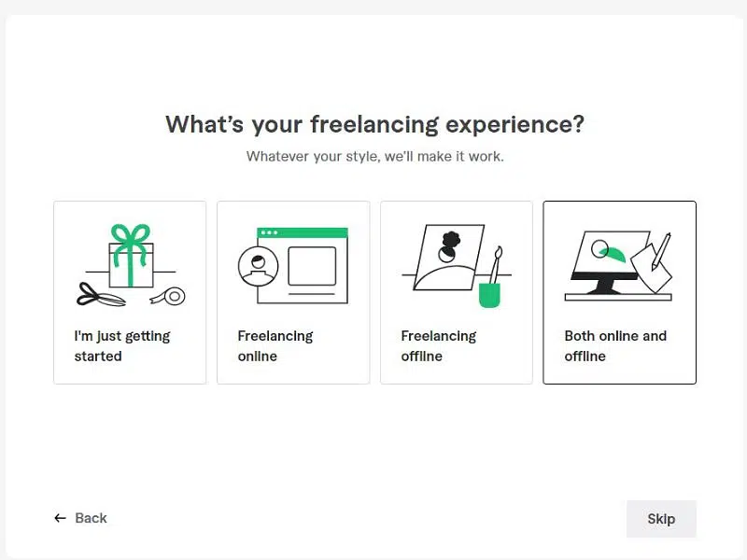Click the Back link
Image resolution: width=747 pixels, height=560 pixels.
coord(79,518)
